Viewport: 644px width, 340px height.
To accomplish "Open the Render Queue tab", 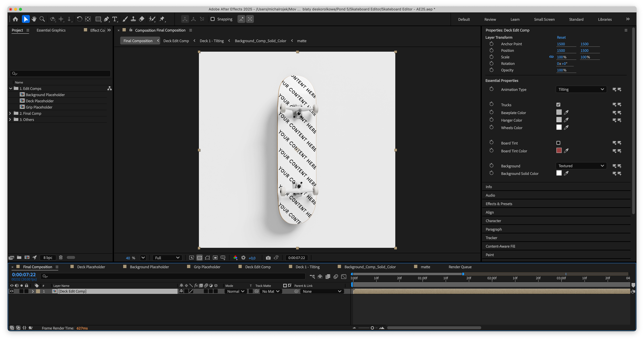I will (x=460, y=267).
